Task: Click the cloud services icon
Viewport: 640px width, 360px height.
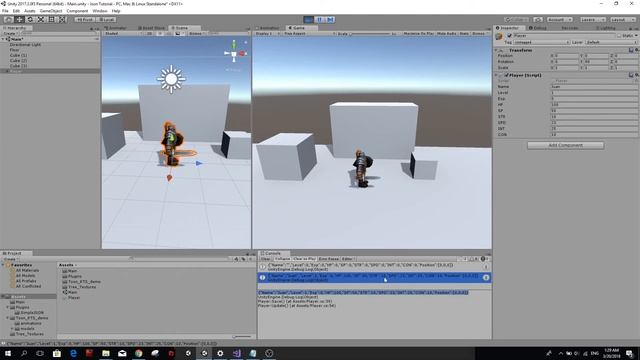Action: click(538, 19)
